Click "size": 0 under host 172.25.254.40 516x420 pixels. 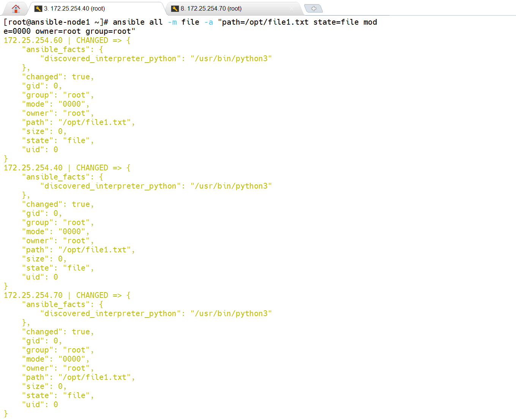pyautogui.click(x=44, y=259)
